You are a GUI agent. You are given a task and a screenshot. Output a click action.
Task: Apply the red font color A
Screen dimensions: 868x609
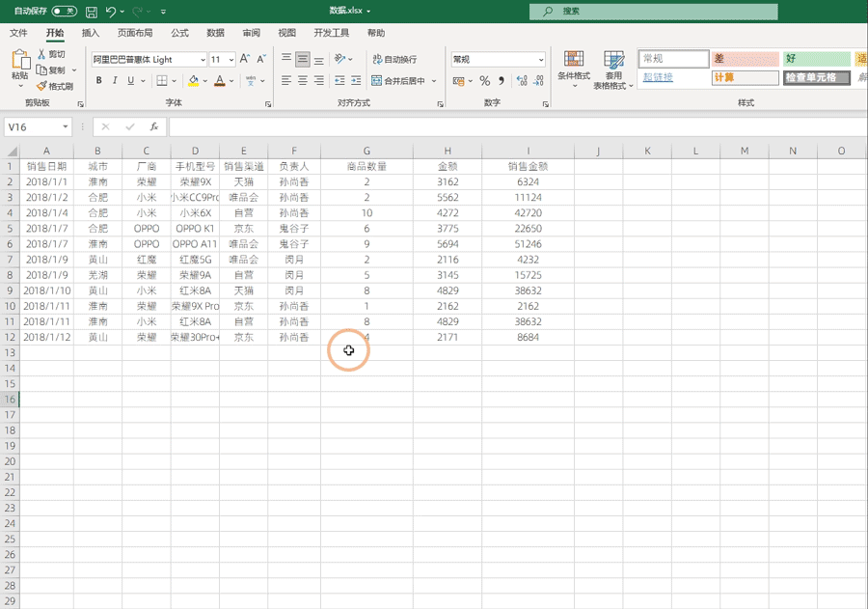[x=220, y=81]
